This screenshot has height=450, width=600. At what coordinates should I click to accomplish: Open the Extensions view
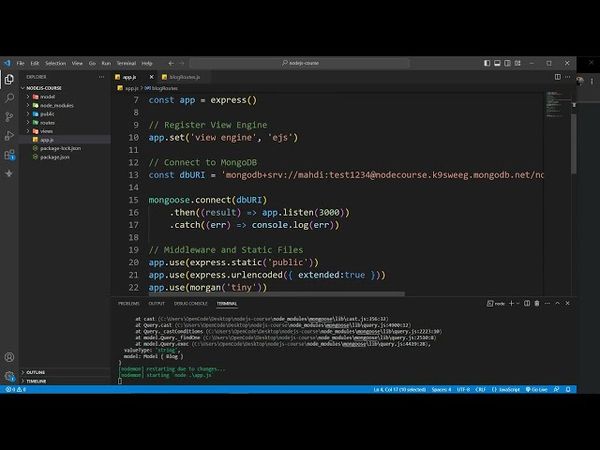point(9,155)
